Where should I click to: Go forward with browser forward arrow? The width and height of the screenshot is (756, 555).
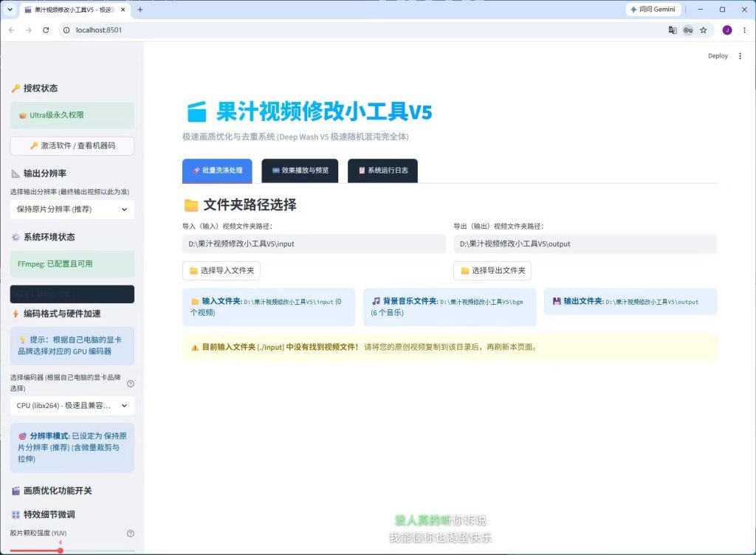point(29,30)
